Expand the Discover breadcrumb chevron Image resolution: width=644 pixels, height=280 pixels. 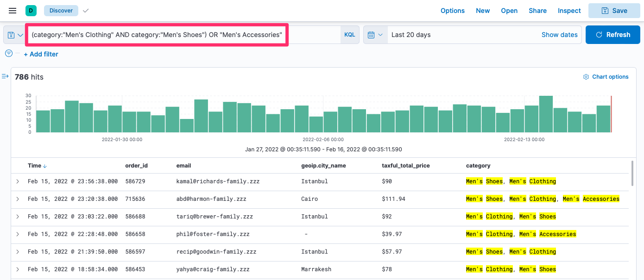click(x=85, y=11)
